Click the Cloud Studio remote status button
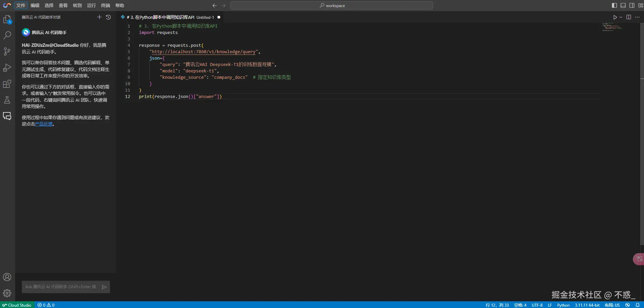The image size is (644, 308). (17, 305)
